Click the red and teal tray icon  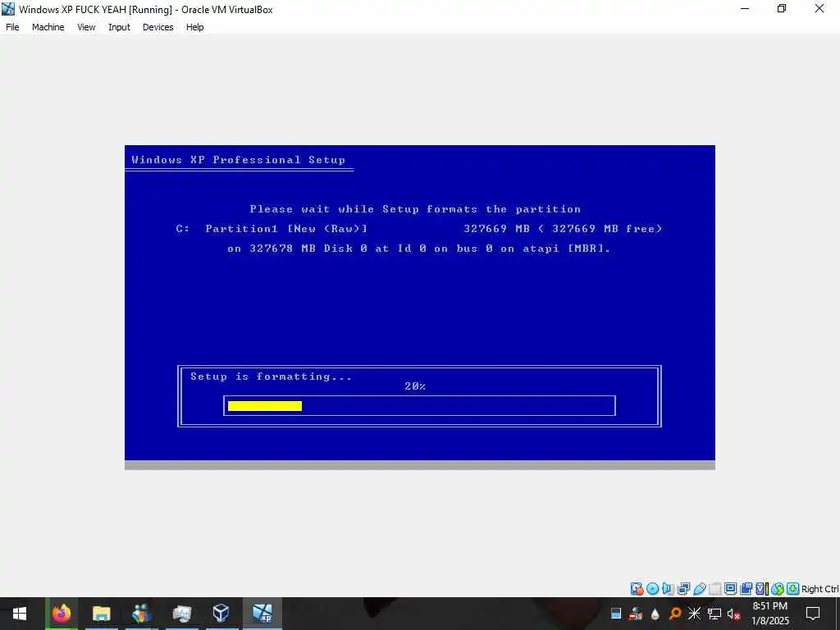click(x=636, y=614)
